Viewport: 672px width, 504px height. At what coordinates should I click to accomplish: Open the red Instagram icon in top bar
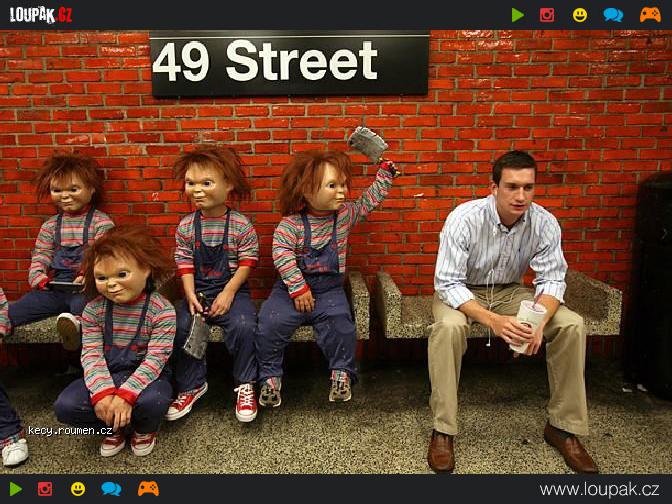(547, 15)
